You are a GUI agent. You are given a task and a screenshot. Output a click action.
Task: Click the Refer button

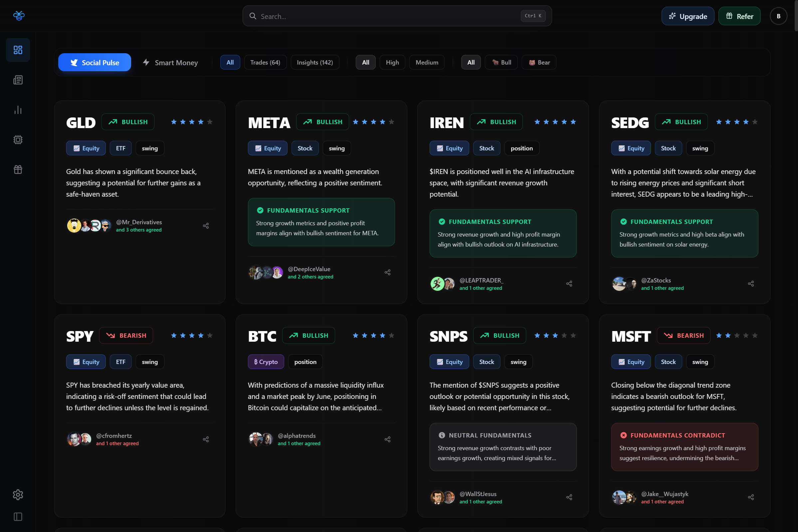pos(739,16)
